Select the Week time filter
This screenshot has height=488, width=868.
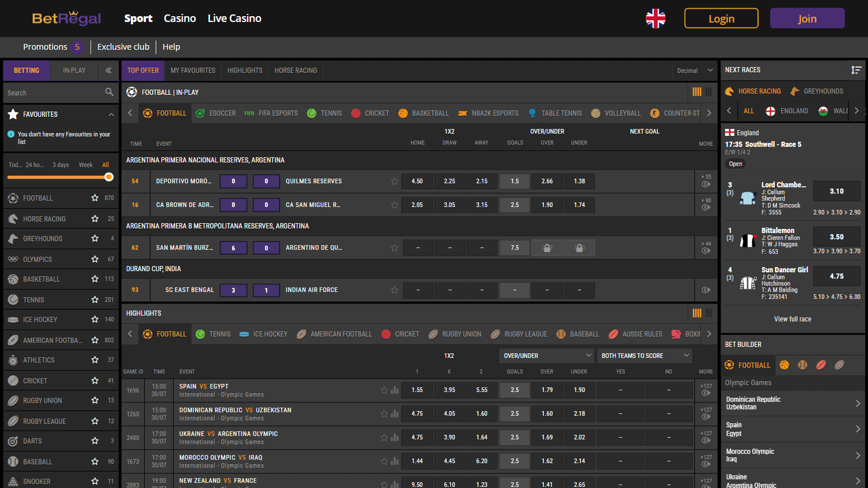point(86,165)
